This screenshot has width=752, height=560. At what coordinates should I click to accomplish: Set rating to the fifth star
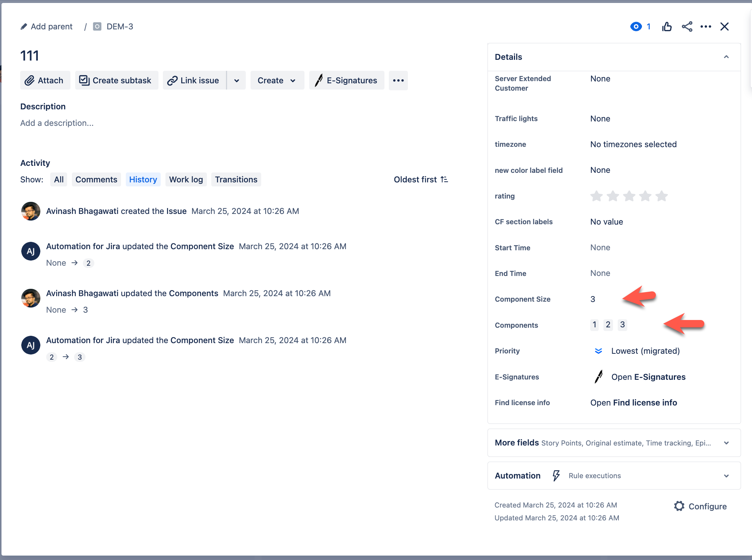click(661, 196)
